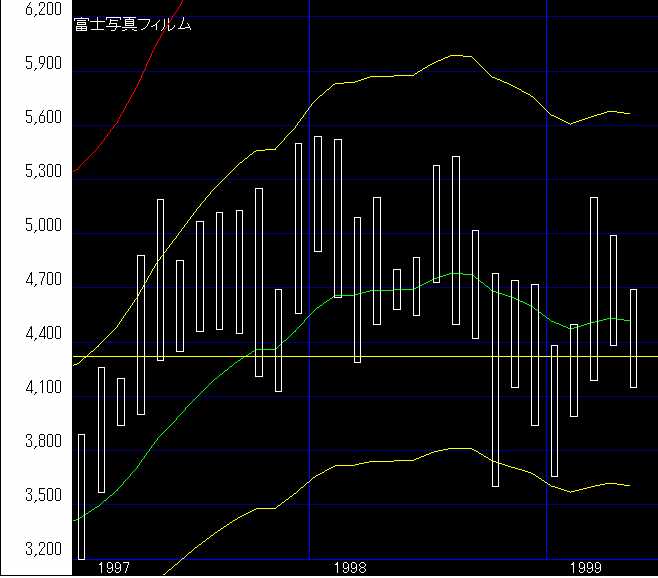
Task: Click the 3,800 price axis label
Action: 42,442
